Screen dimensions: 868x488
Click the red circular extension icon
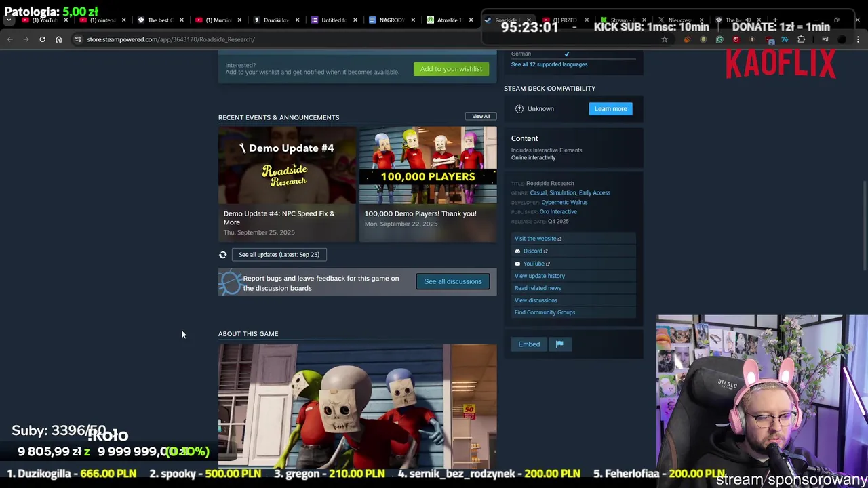pos(736,39)
